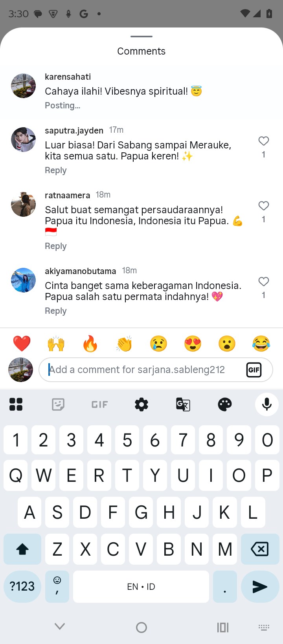Insert the fire emoji quick reaction
The image size is (283, 644).
pos(90,344)
